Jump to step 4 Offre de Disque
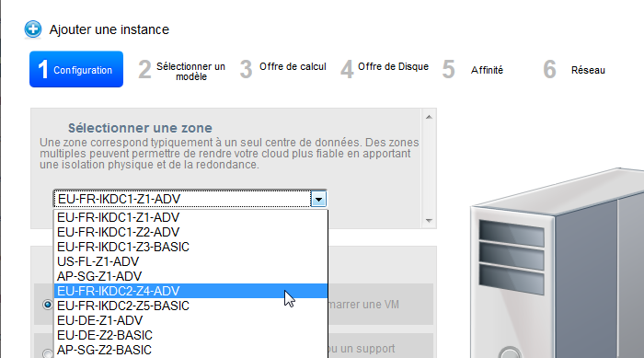 (x=385, y=68)
